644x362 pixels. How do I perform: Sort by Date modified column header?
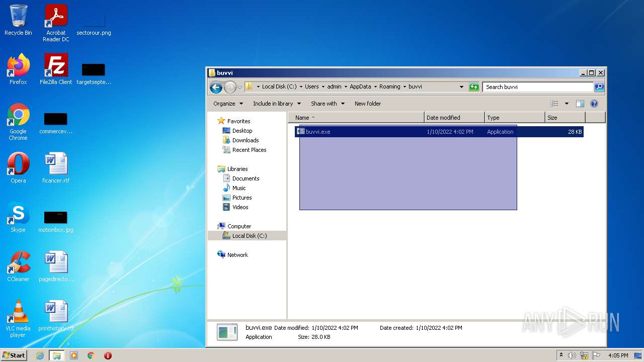pos(454,118)
